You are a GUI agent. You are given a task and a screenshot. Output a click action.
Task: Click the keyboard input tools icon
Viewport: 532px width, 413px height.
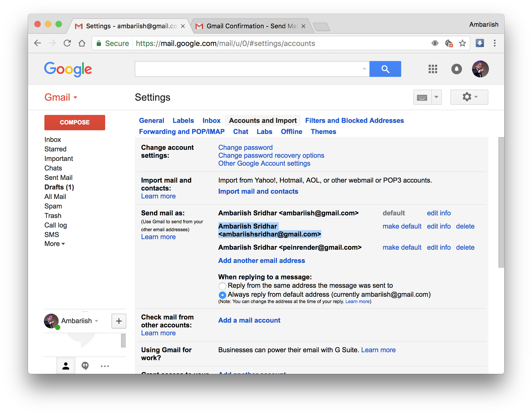(422, 98)
